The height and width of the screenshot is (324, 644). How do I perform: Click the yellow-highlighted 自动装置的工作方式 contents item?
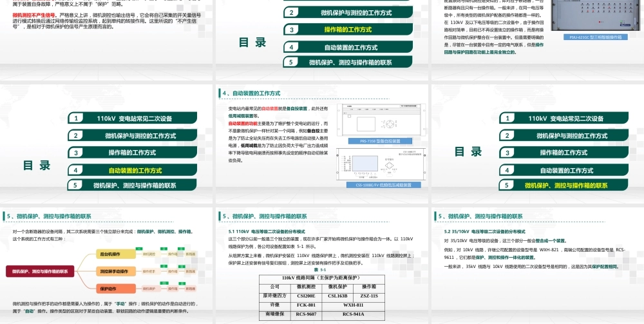click(132, 171)
